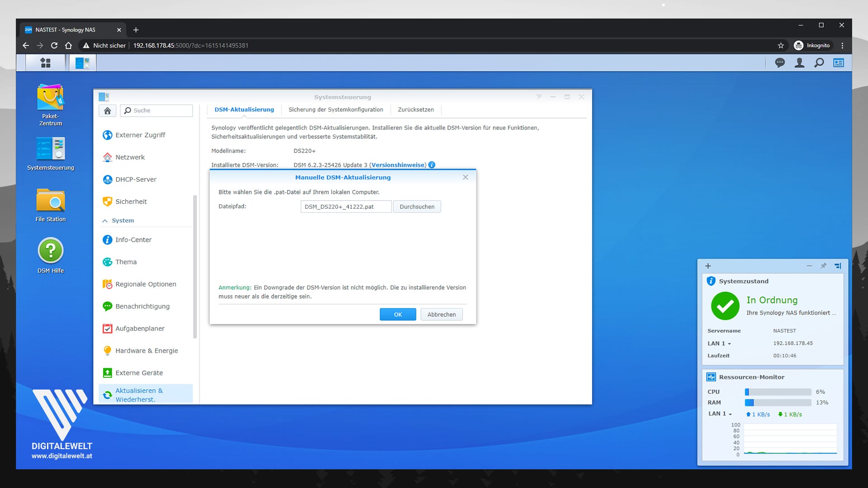Expand the LAN 1 dropdown in Ressourcen-Monitor
The width and height of the screenshot is (868, 488).
pos(720,414)
